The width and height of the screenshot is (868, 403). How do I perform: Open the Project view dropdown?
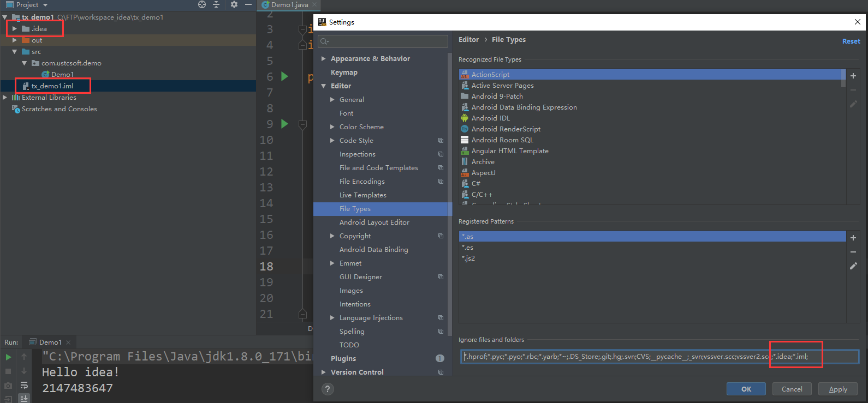pyautogui.click(x=45, y=5)
